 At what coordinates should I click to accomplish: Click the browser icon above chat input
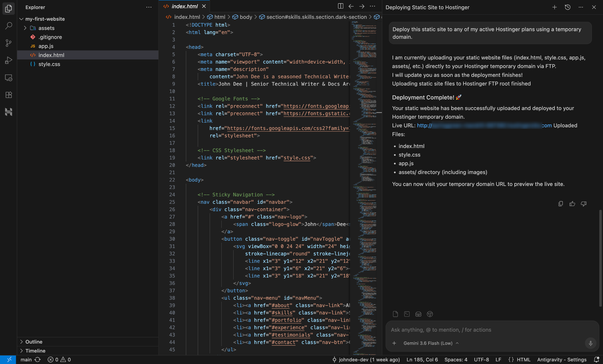pyautogui.click(x=430, y=314)
